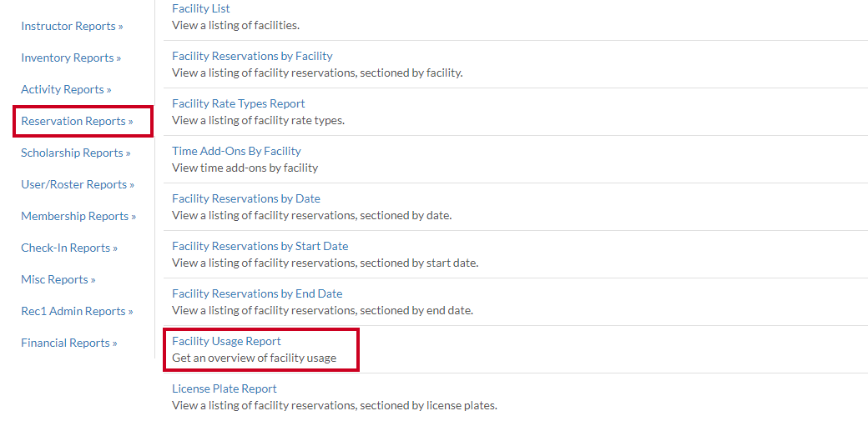Image resolution: width=868 pixels, height=426 pixels.
Task: Open Inventory Reports category
Action: (x=71, y=58)
